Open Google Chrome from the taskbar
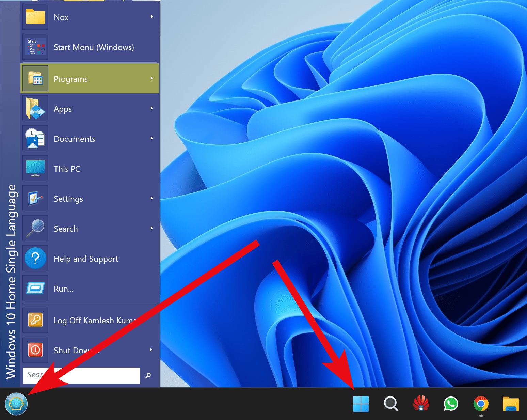The image size is (527, 420). tap(481, 404)
